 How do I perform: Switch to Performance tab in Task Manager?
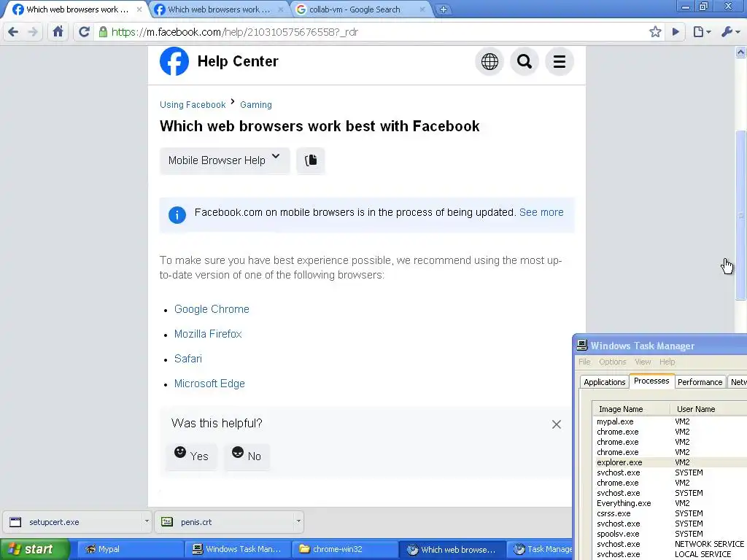[700, 382]
